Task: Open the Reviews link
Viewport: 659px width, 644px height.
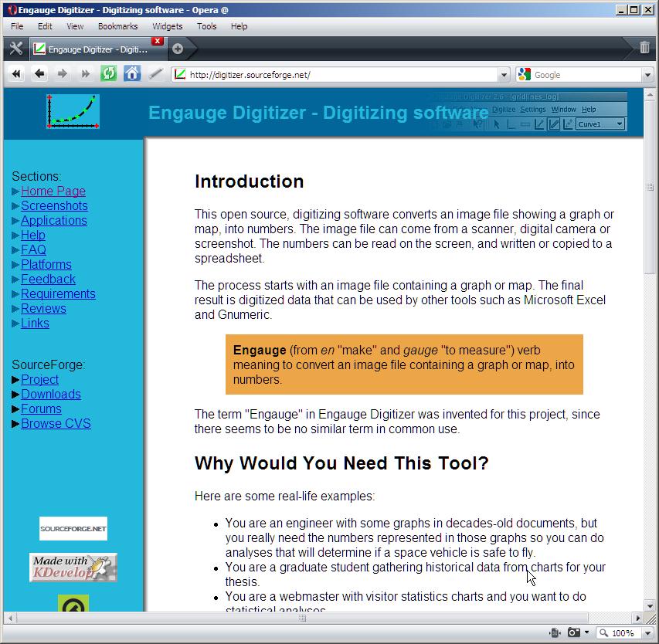Action: (43, 308)
